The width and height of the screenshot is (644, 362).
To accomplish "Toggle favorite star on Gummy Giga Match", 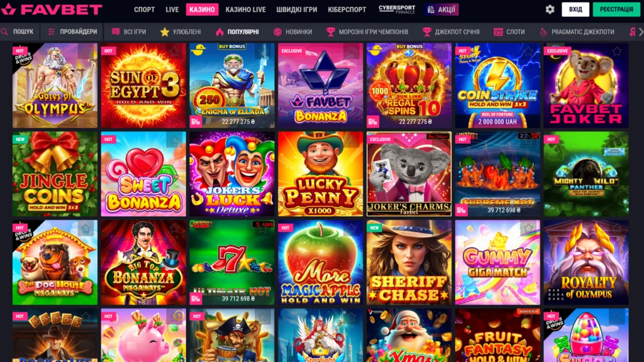I will click(528, 228).
